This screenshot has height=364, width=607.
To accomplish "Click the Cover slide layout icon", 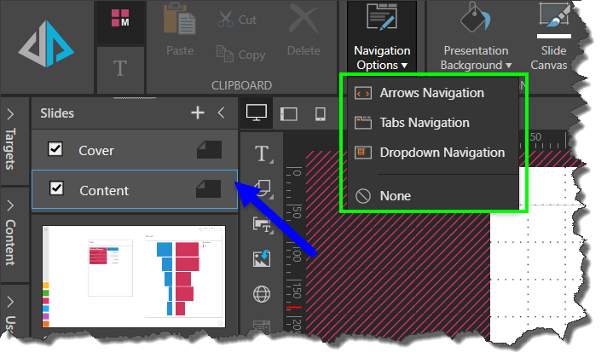I will [210, 150].
